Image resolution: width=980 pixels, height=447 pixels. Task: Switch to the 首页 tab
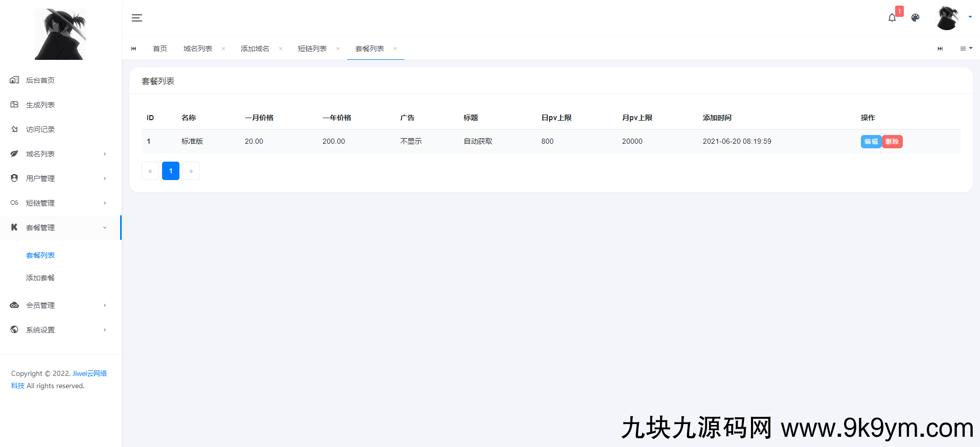[x=160, y=49]
